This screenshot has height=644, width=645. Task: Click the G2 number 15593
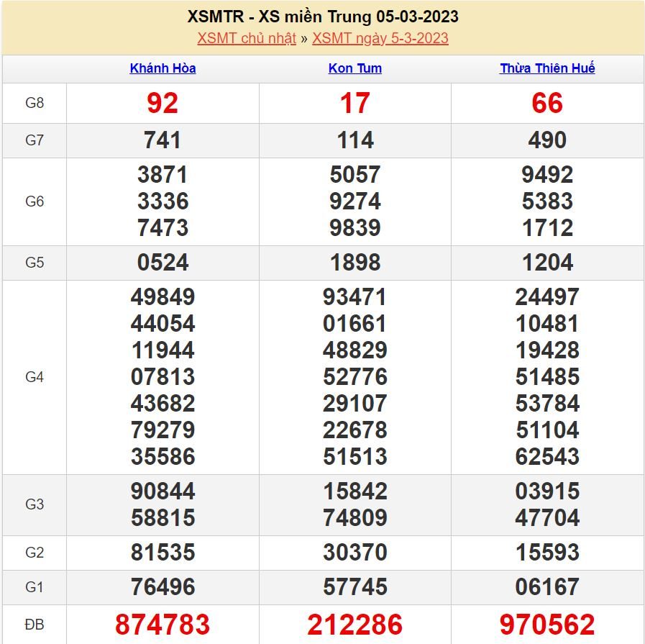(547, 553)
